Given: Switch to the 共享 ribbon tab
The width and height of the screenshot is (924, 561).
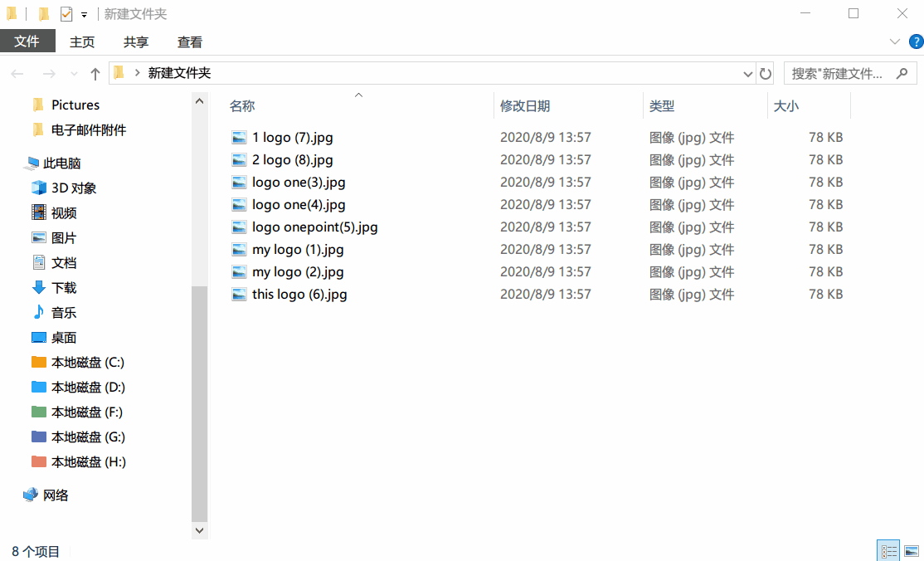Looking at the screenshot, I should coord(135,41).
